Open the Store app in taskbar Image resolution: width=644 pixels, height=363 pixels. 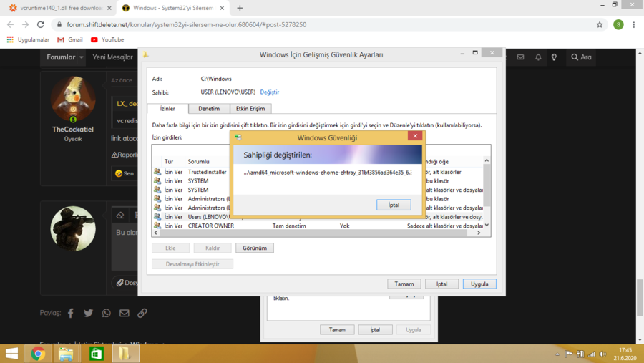click(97, 354)
